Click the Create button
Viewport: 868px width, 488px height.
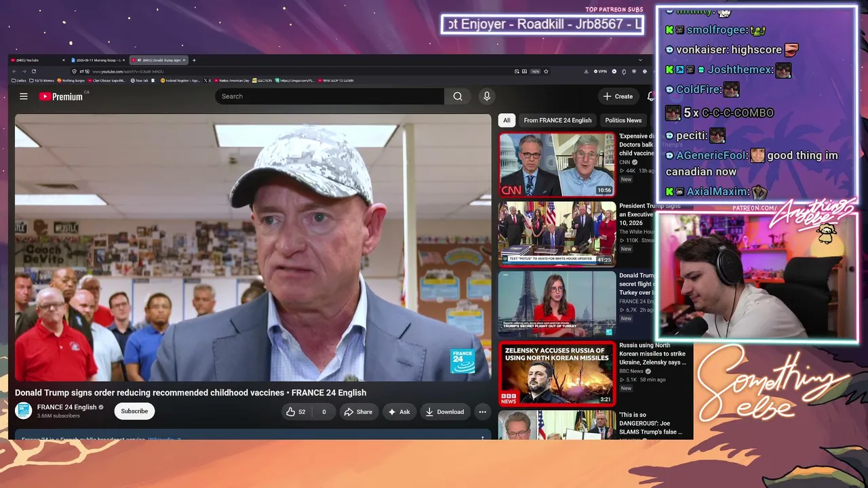(x=618, y=96)
